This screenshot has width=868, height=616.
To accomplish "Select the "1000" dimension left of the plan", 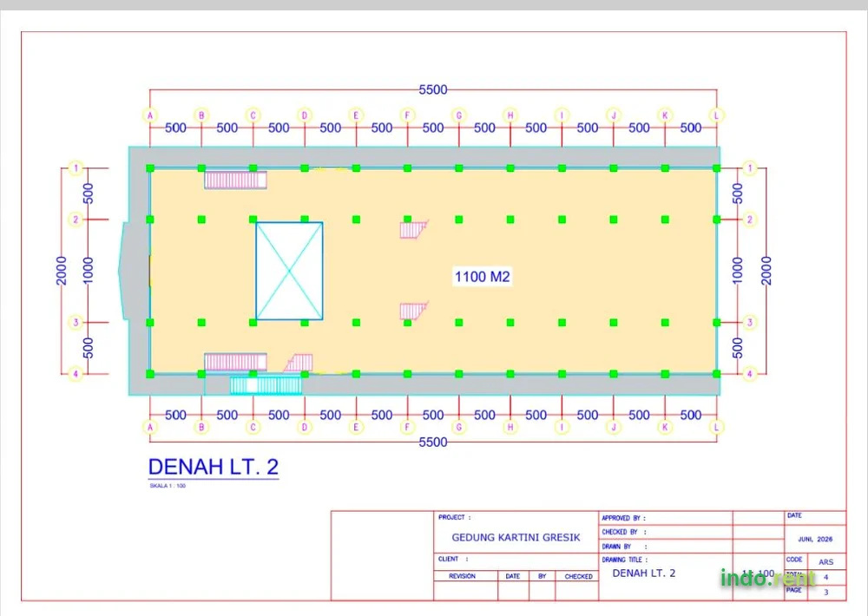I will click(88, 271).
